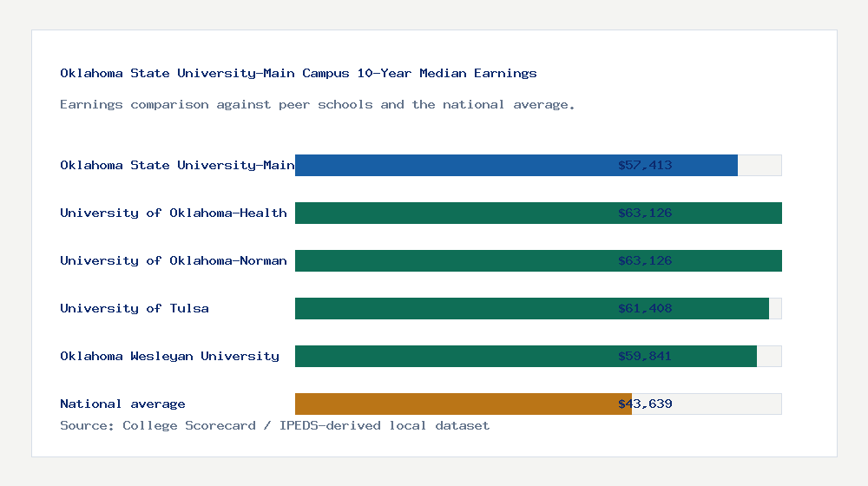Screen dimensions: 868x486
Task: Click the $57,413 value label
Action: 645,165
